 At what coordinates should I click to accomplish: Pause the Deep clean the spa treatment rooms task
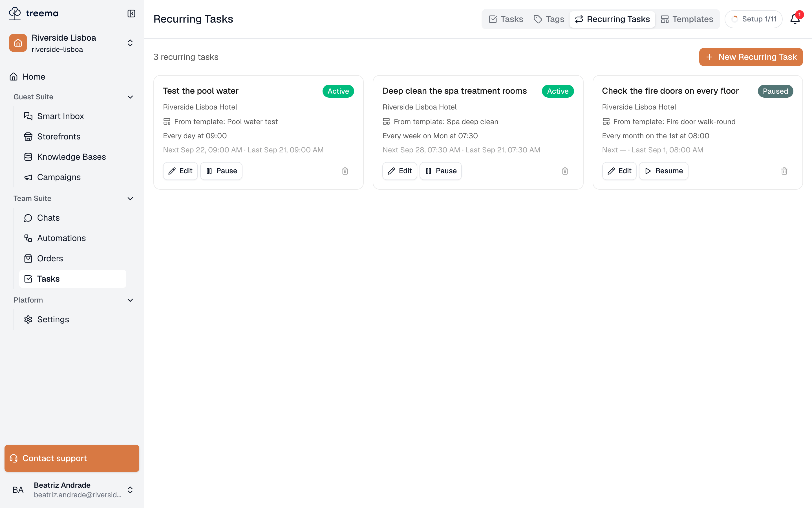point(441,171)
